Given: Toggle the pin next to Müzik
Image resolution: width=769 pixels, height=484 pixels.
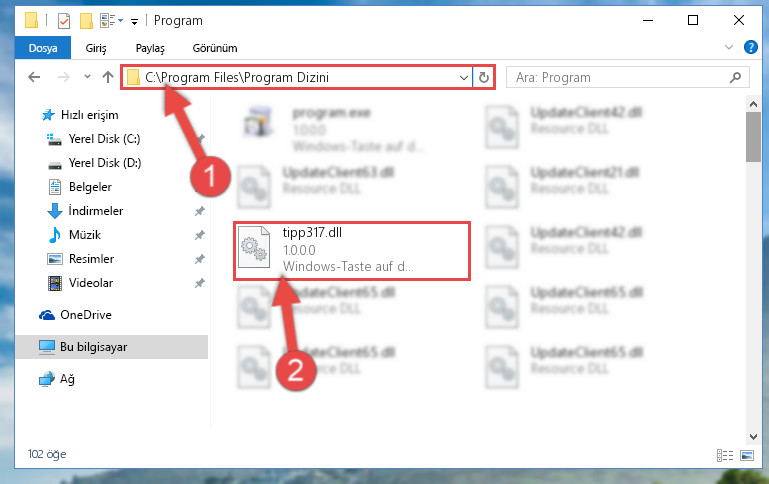Looking at the screenshot, I should click(x=200, y=235).
